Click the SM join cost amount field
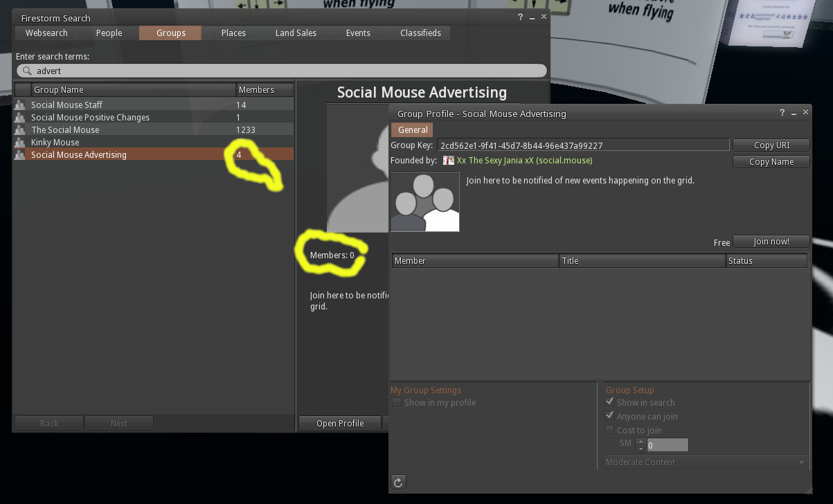This screenshot has height=504, width=833. (668, 445)
